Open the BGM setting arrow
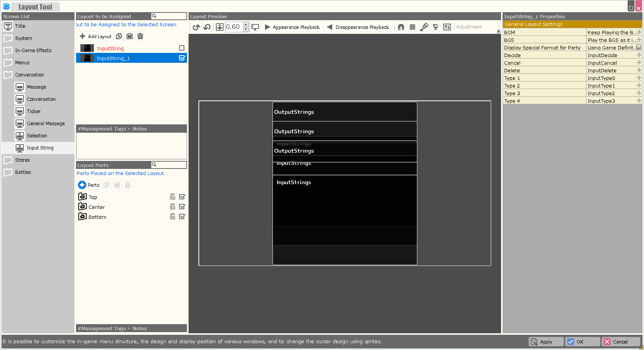The height and width of the screenshot is (350, 644). point(638,32)
